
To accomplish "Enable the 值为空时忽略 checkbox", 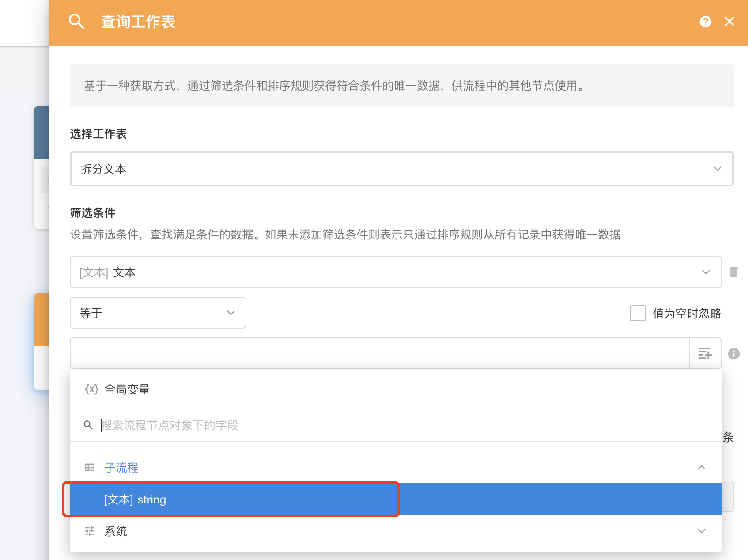I will [x=637, y=313].
